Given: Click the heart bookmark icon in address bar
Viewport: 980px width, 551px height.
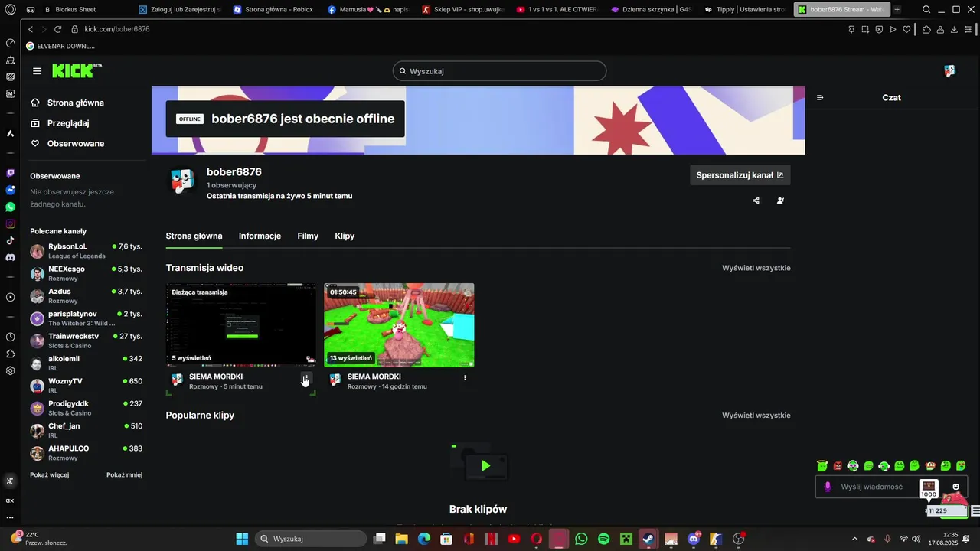Looking at the screenshot, I should coord(906,29).
